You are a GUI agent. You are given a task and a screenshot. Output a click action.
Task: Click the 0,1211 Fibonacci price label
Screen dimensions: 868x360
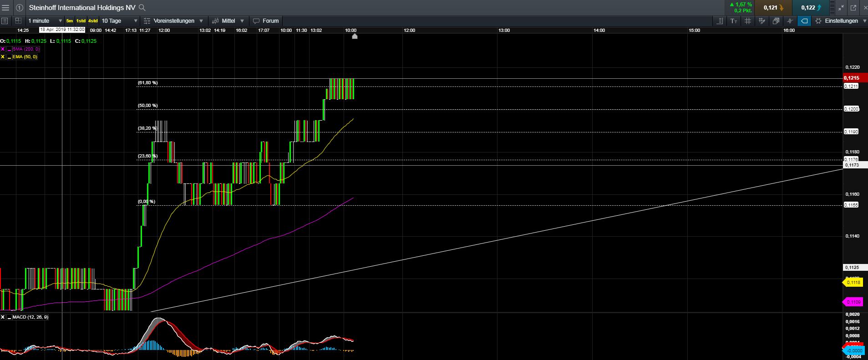point(851,86)
